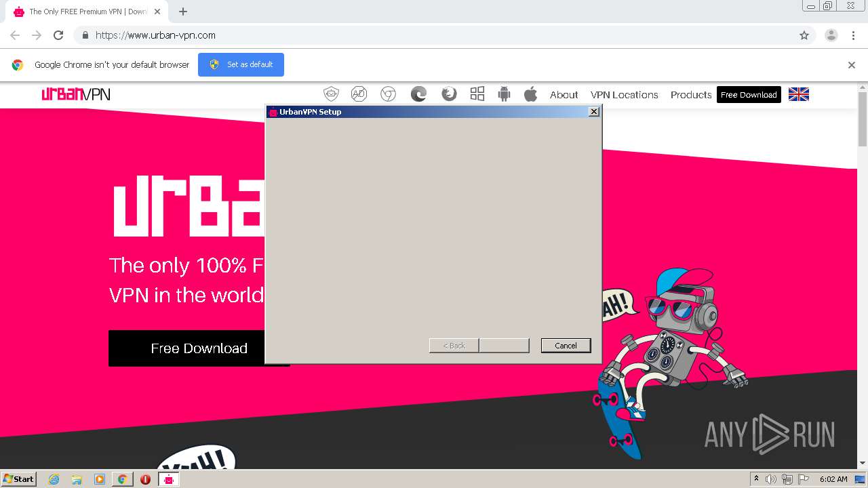868x488 pixels.
Task: Cancel the UrbanVPN Setup dialog
Action: [566, 346]
